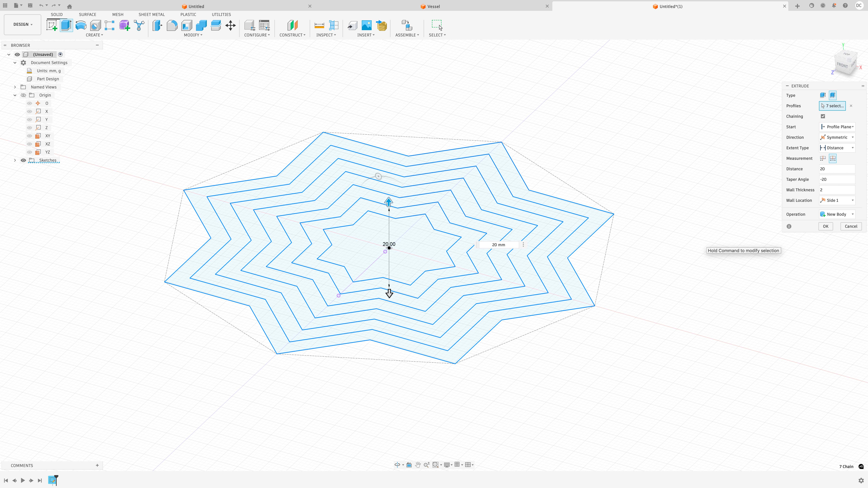The image size is (868, 488).
Task: Select the Press Pull modify tool
Action: click(x=157, y=25)
